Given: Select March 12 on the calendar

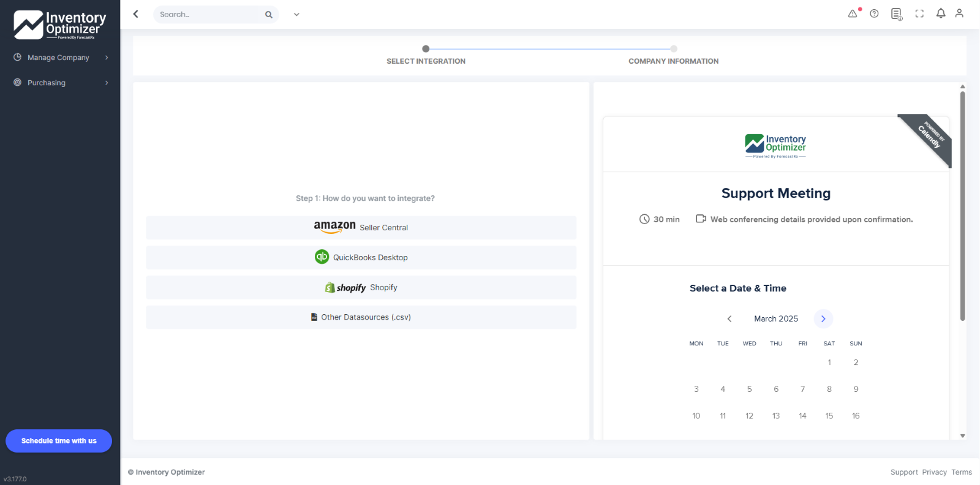Looking at the screenshot, I should click(749, 416).
